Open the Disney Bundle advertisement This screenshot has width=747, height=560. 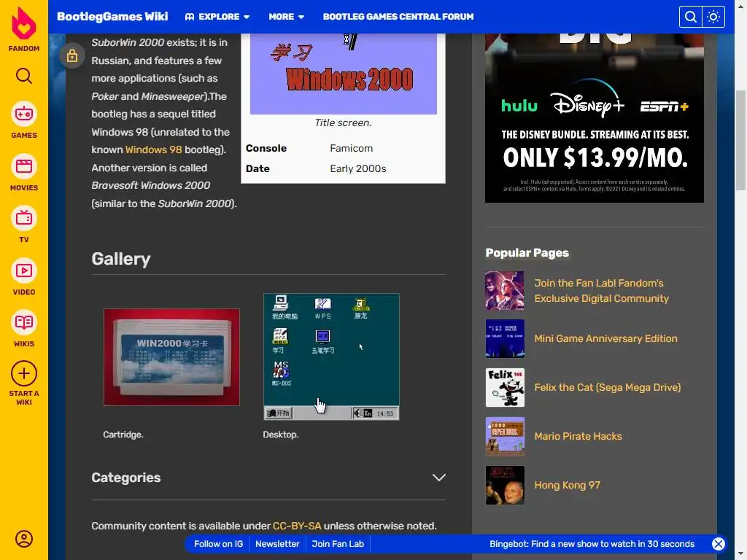point(594,118)
